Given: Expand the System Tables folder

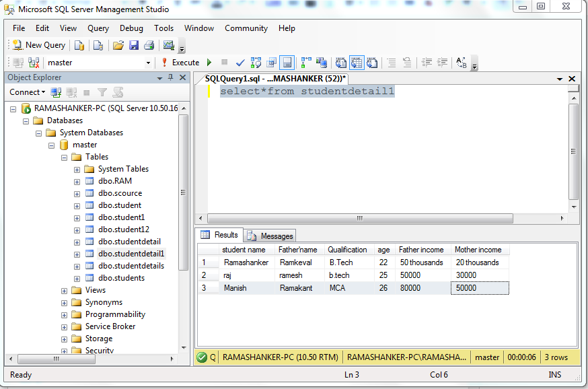Looking at the screenshot, I should pyautogui.click(x=77, y=170).
